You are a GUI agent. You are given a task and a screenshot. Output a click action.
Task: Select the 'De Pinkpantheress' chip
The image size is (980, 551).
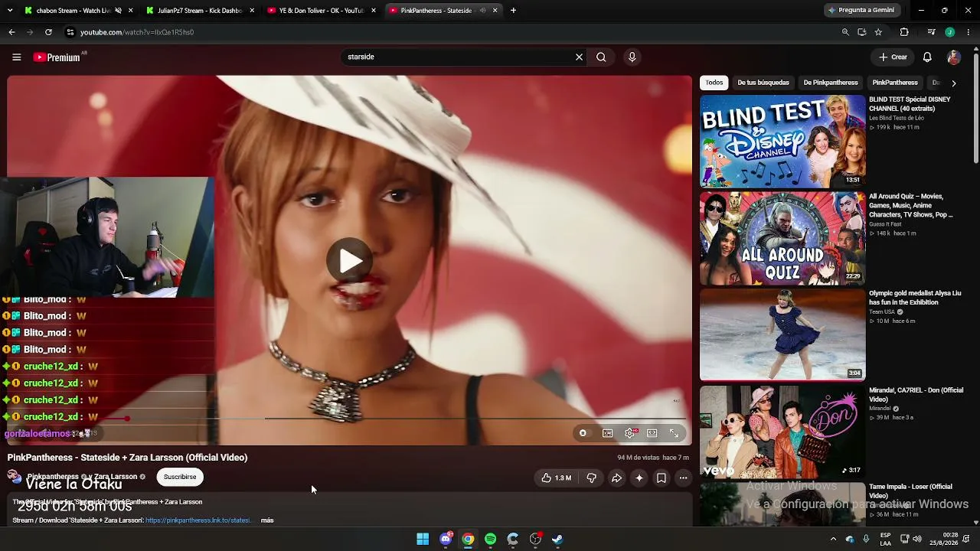pos(831,83)
